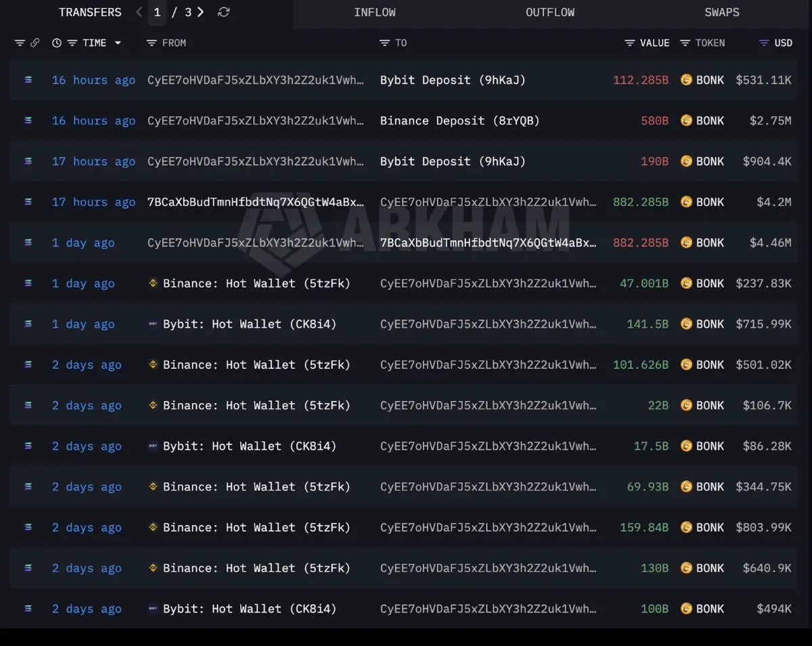Filter by TOKEN column
The height and width of the screenshot is (646, 812).
(x=685, y=43)
